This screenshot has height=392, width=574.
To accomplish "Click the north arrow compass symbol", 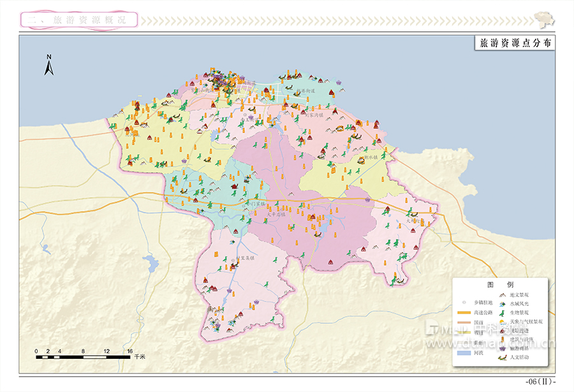I will coord(48,66).
